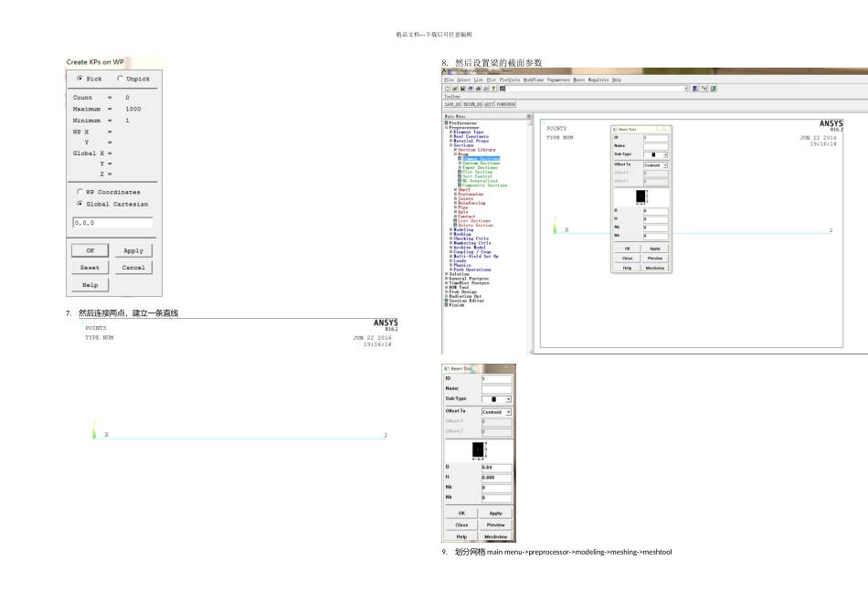Click Apply in Create KPs on WP dialog
The width and height of the screenshot is (868, 614).
click(133, 250)
